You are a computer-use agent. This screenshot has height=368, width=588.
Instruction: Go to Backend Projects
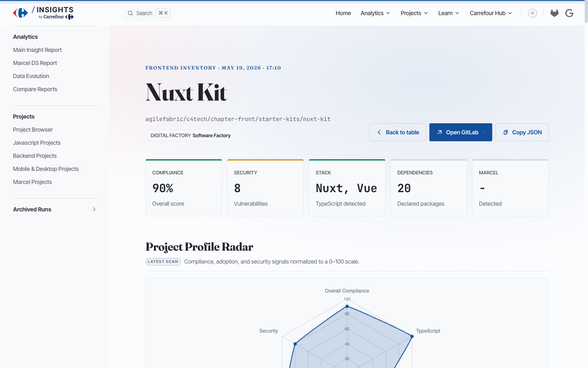coord(35,156)
